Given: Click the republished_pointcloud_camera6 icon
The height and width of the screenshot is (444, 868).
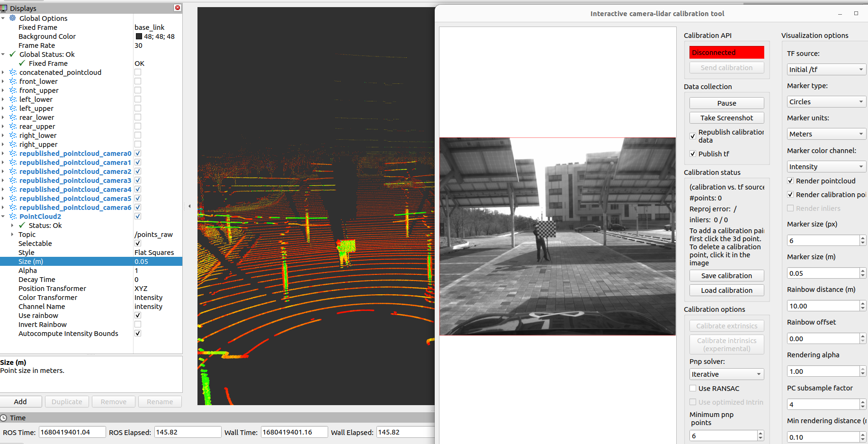Looking at the screenshot, I should pyautogui.click(x=13, y=207).
